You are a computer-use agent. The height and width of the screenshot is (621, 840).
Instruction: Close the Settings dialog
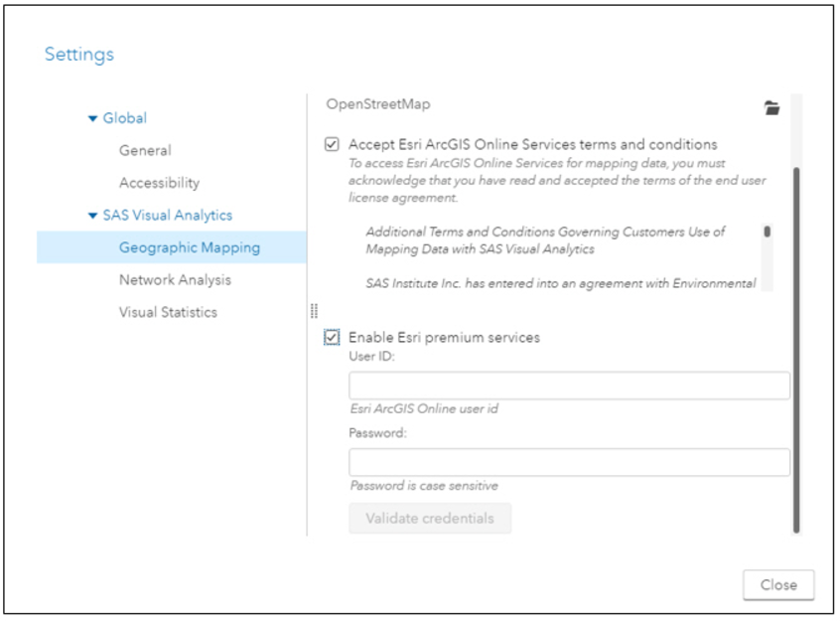[778, 584]
